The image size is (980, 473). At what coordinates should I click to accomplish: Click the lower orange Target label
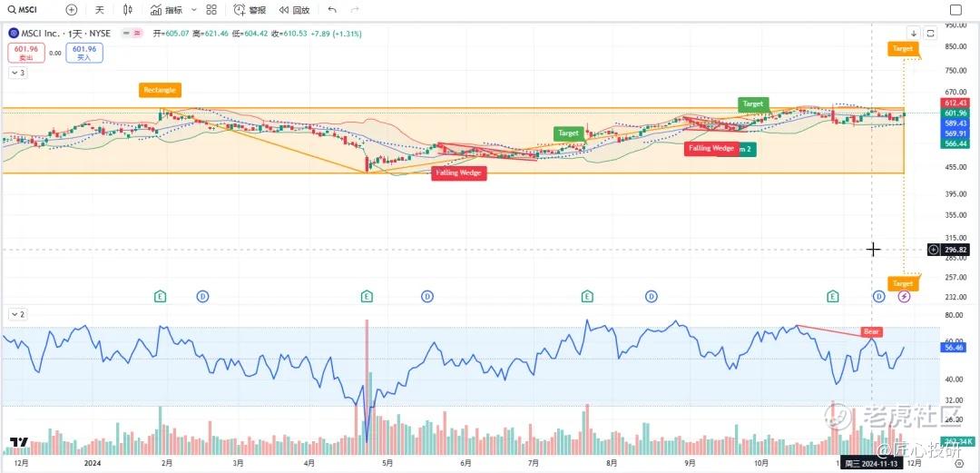click(x=902, y=283)
